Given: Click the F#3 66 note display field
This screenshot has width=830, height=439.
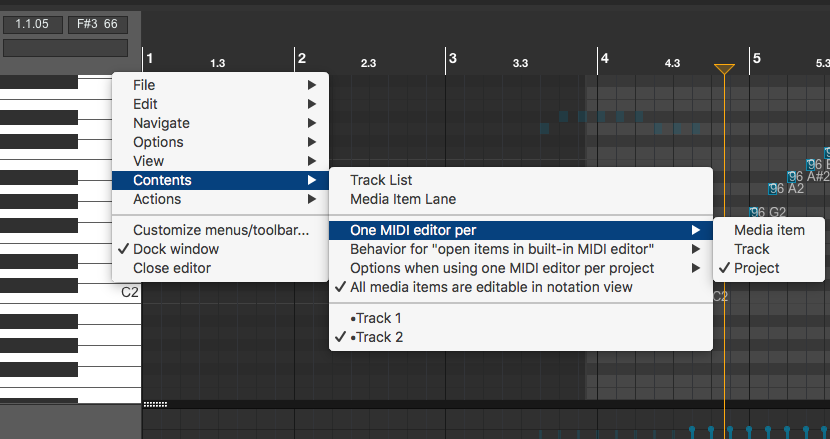Looking at the screenshot, I should coord(96,23).
